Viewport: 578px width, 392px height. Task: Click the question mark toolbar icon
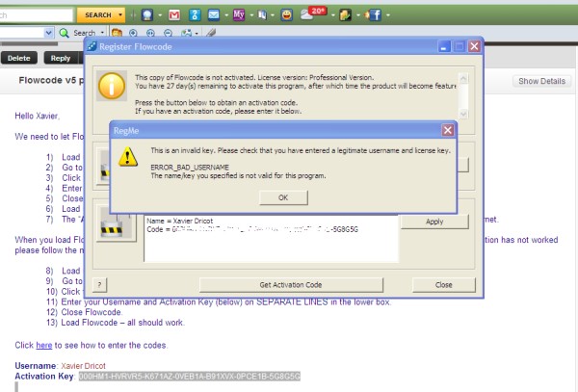[195, 15]
